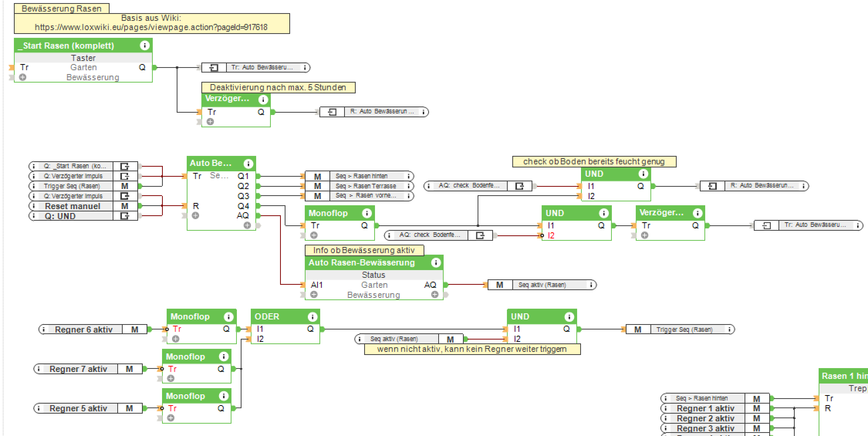Select the 'check ob Boden bereits feucht genug' note
Screen dimensions: 868x436
[x=594, y=162]
